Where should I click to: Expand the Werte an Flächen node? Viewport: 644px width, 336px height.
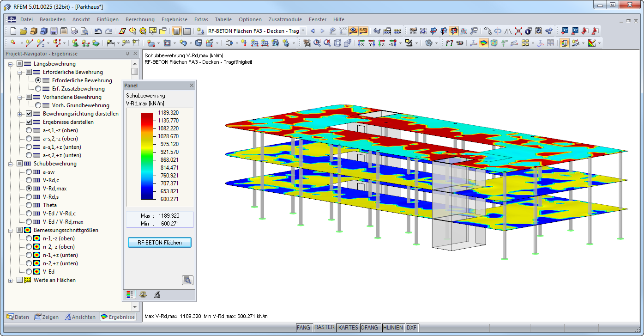[x=11, y=280]
